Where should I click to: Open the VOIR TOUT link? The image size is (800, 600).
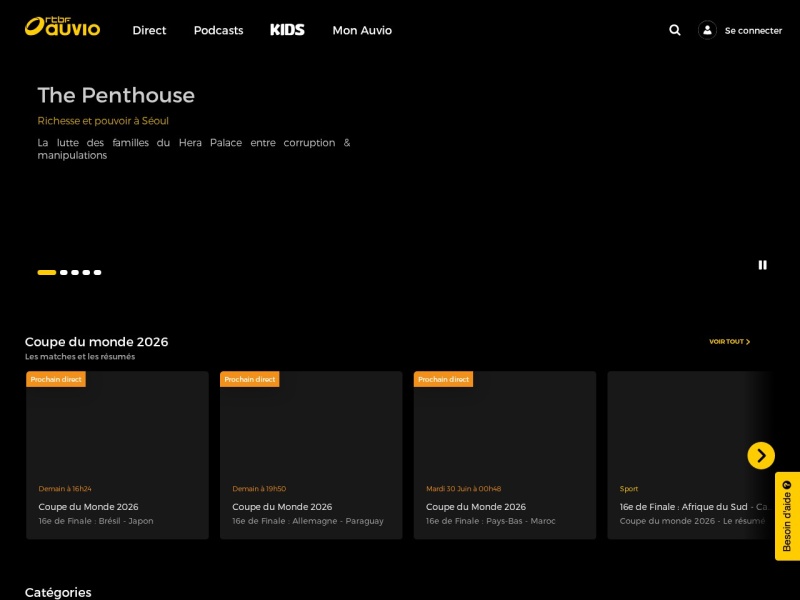(x=730, y=341)
